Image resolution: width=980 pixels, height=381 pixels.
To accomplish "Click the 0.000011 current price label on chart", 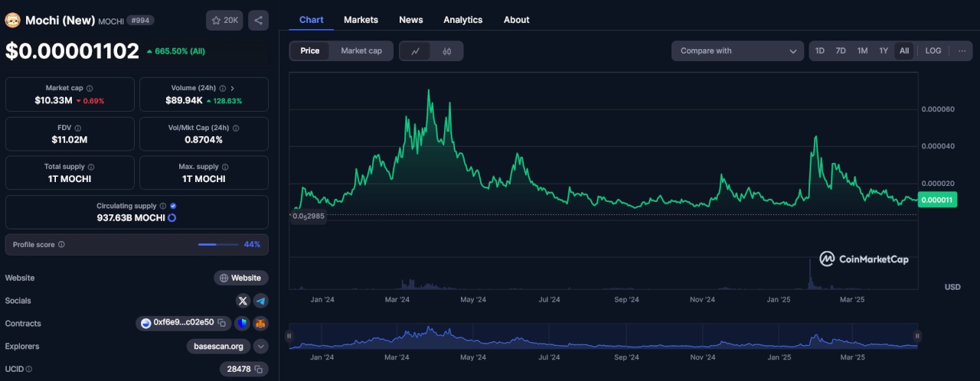I will coord(936,200).
